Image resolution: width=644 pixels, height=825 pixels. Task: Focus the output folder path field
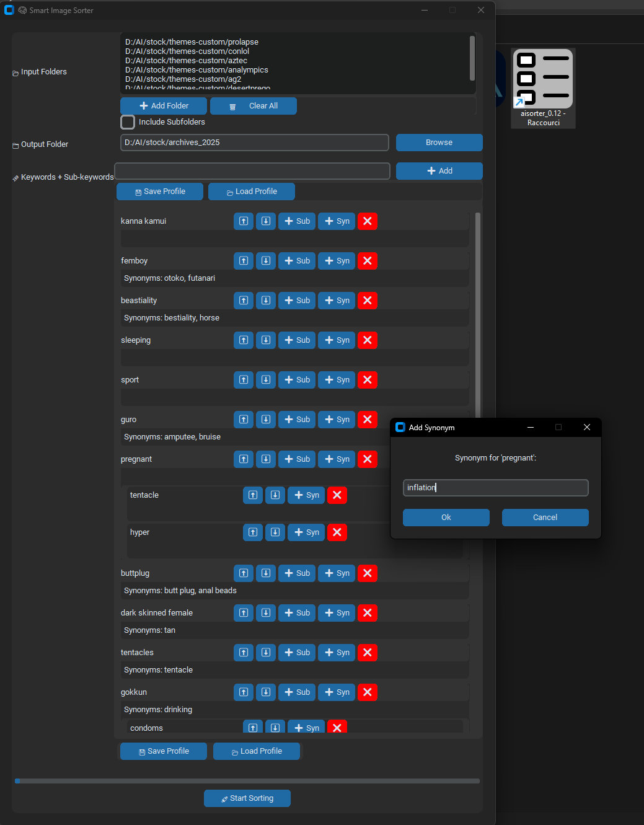coord(255,143)
